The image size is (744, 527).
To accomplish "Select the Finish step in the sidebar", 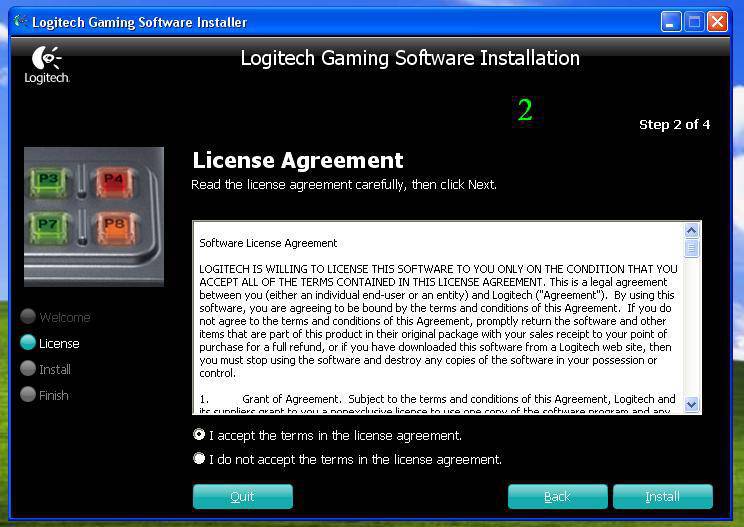I will (45, 395).
